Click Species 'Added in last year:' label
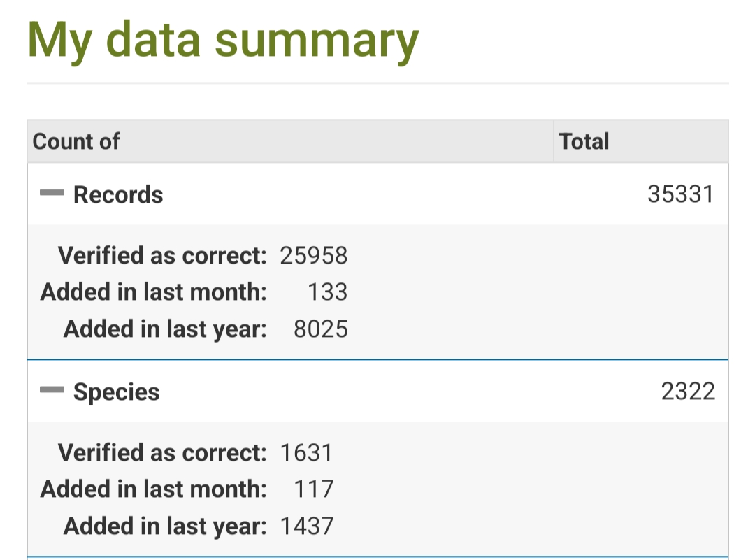Viewport: 755px width, 560px height. tap(165, 526)
